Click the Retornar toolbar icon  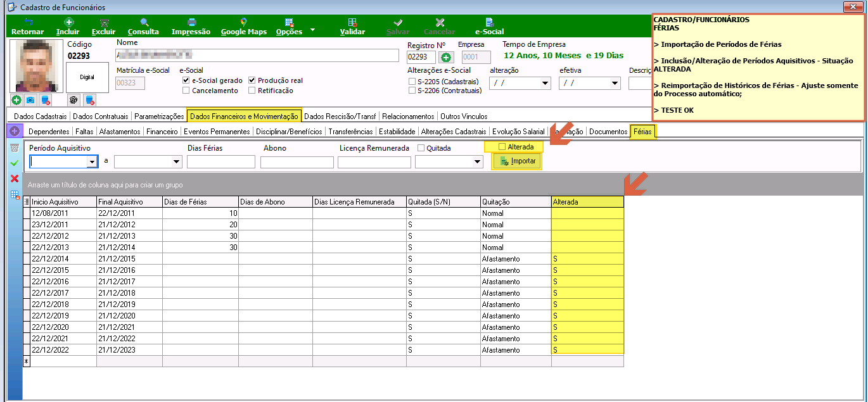coord(27,22)
